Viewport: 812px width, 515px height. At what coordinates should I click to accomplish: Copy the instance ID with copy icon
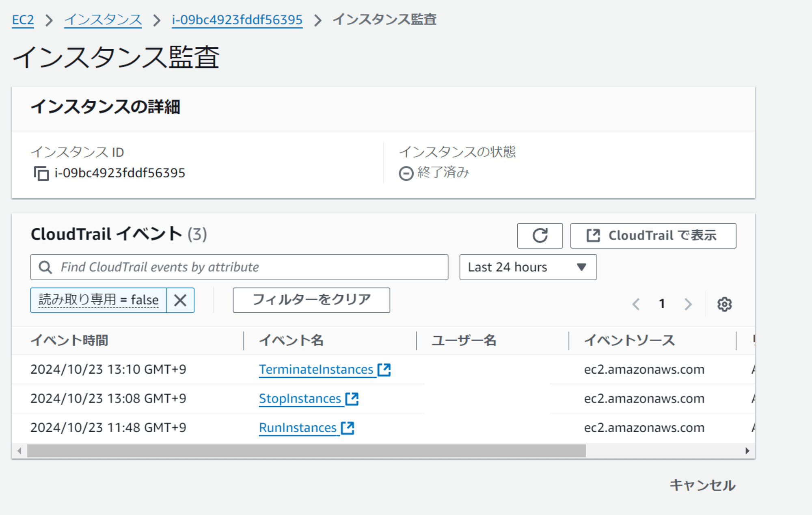(41, 173)
